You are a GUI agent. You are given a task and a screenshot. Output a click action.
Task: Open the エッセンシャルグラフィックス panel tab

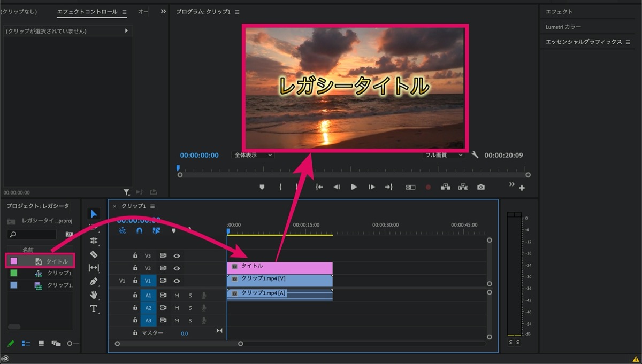584,42
